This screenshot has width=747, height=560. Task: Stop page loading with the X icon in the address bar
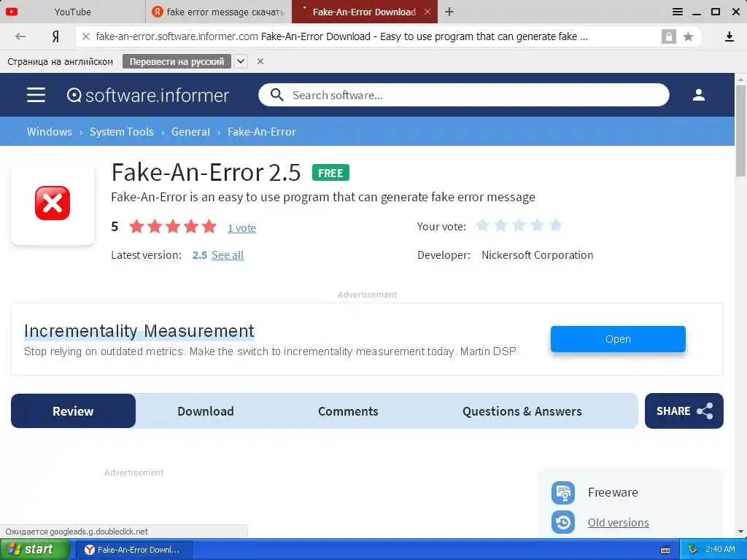[x=86, y=36]
